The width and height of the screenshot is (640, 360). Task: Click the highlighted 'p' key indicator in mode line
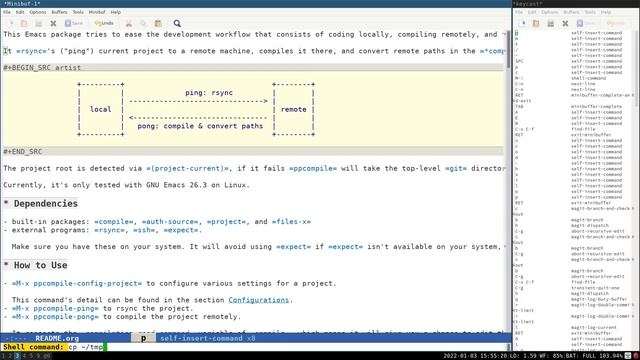[x=143, y=338]
